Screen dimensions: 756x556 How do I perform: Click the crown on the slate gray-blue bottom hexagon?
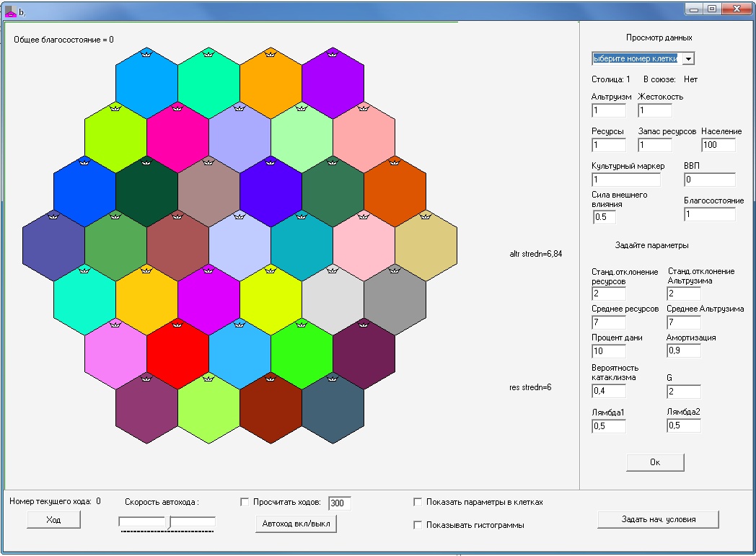(333, 379)
